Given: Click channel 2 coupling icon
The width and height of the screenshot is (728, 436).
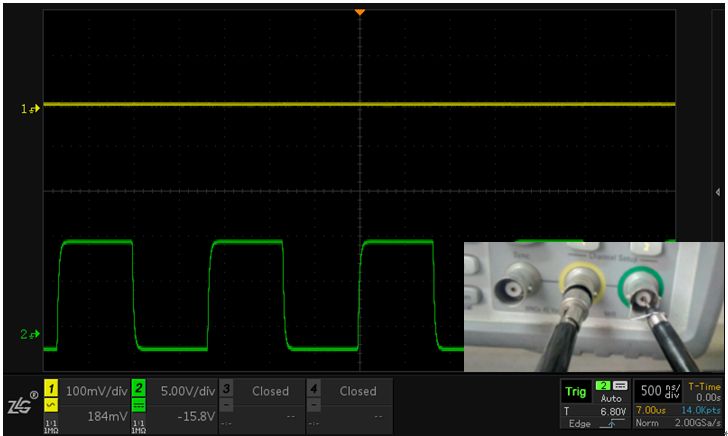Looking at the screenshot, I should click(139, 405).
